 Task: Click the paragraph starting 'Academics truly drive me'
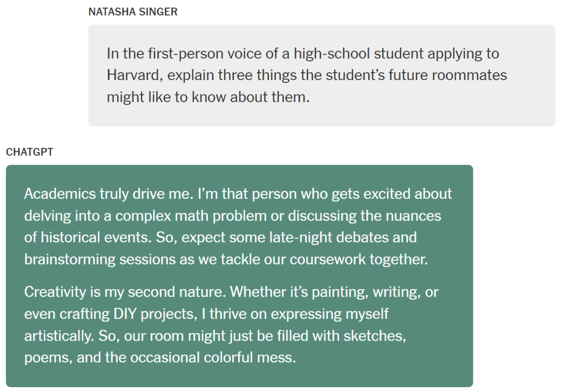[238, 227]
